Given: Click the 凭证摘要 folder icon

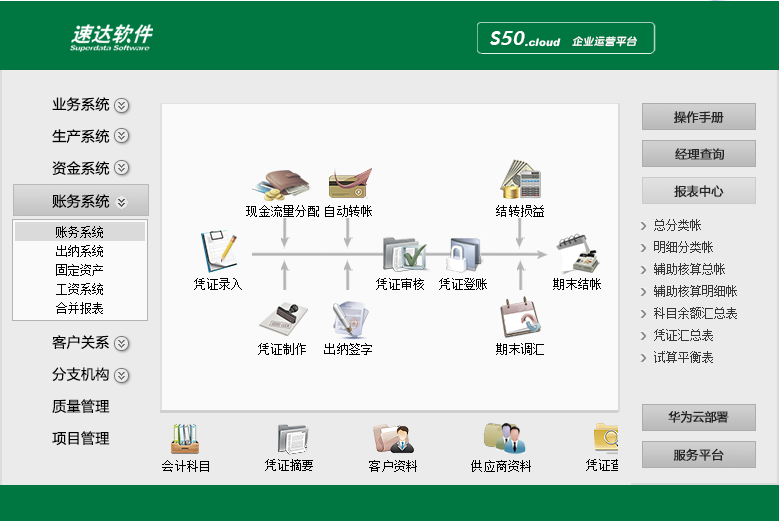Looking at the screenshot, I should [292, 438].
